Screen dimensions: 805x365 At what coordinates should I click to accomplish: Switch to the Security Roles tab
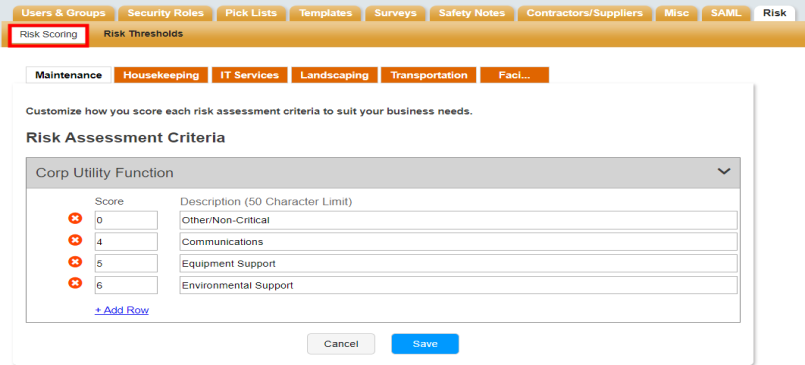[x=165, y=13]
